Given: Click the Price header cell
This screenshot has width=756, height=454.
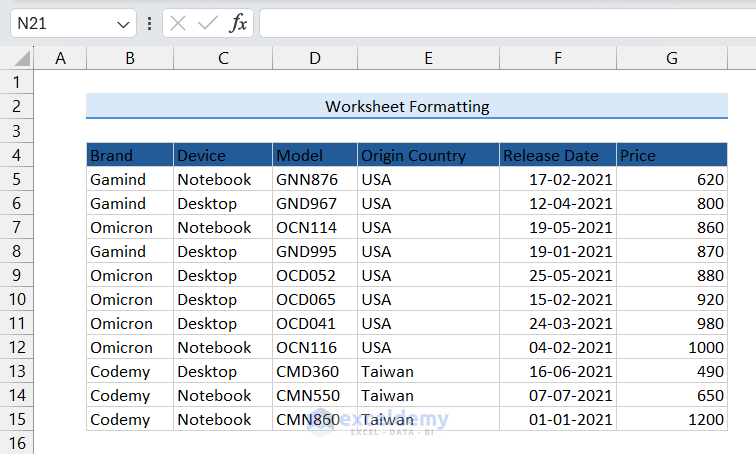Looking at the screenshot, I should [x=672, y=155].
